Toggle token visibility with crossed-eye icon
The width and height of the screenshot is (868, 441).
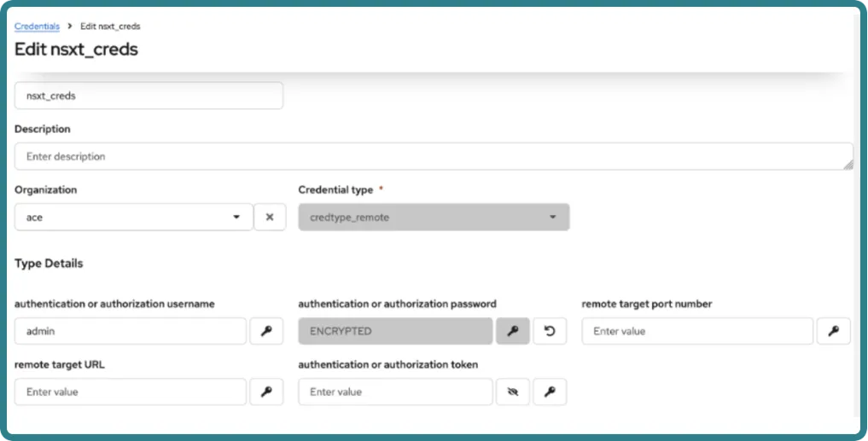click(x=513, y=392)
